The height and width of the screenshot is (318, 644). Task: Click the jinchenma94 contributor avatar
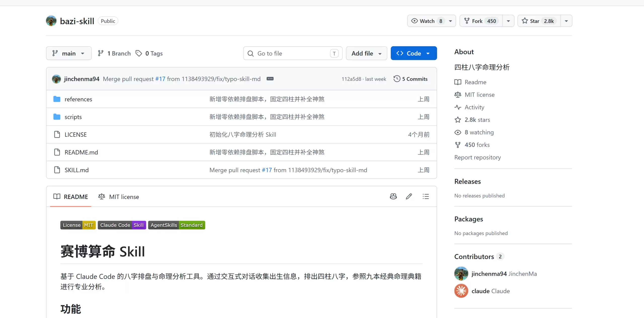[x=461, y=274]
